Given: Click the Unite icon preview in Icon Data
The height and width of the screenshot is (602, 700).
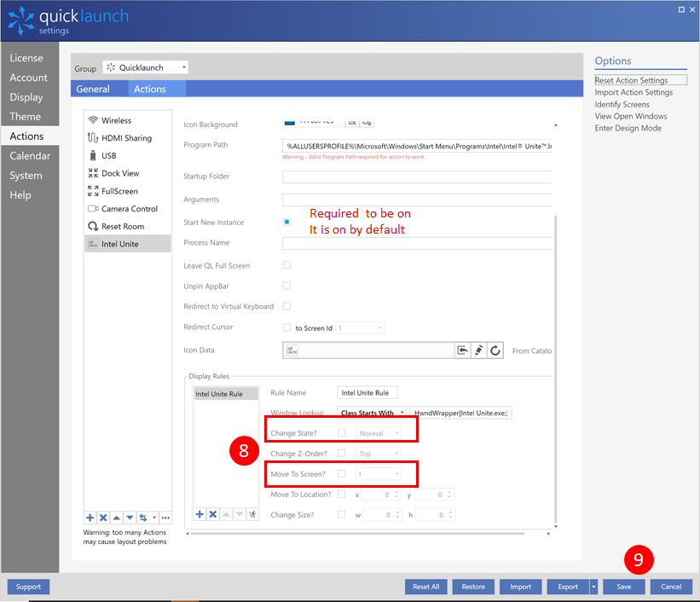Looking at the screenshot, I should (292, 350).
